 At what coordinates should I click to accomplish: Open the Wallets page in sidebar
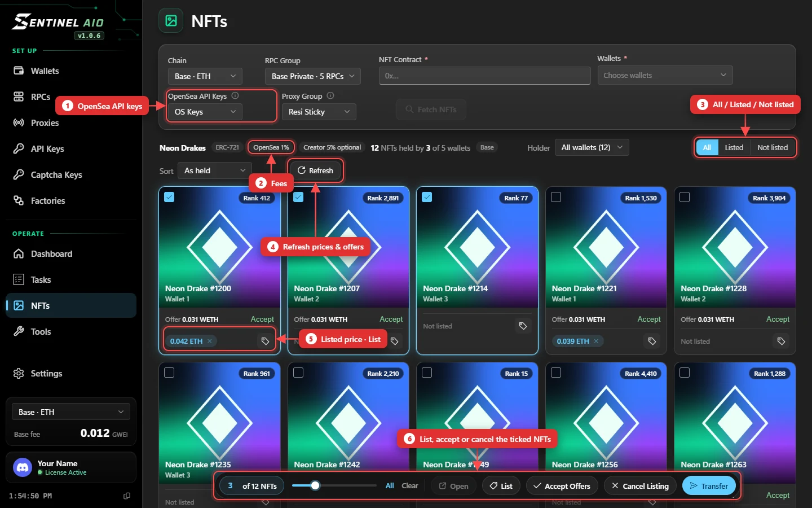71,71
